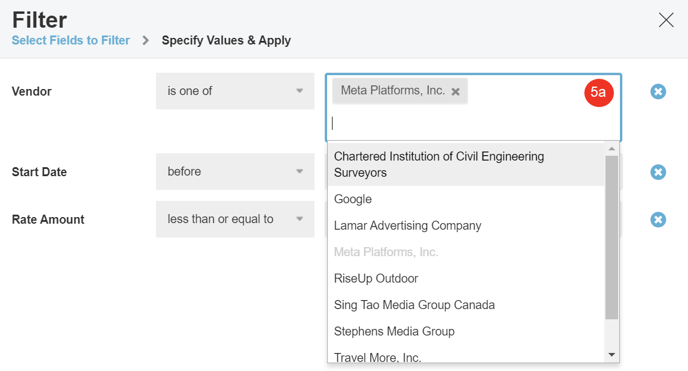This screenshot has height=371, width=688.
Task: Remove the Vendor filter row
Action: tap(658, 91)
